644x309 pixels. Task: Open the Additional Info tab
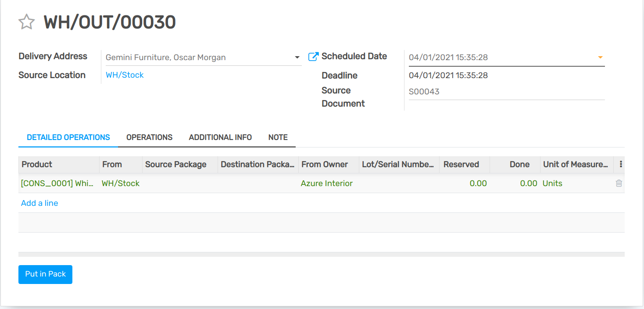coord(220,137)
